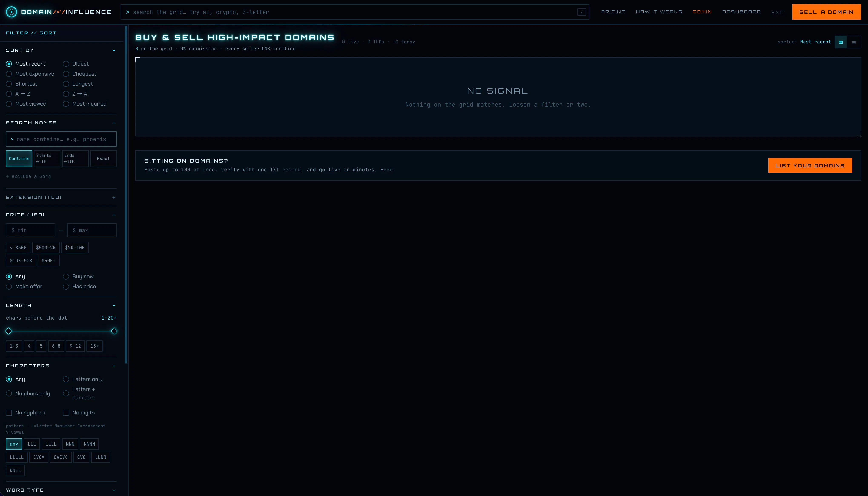Click the left length slider handle
The width and height of the screenshot is (868, 496).
point(9,331)
